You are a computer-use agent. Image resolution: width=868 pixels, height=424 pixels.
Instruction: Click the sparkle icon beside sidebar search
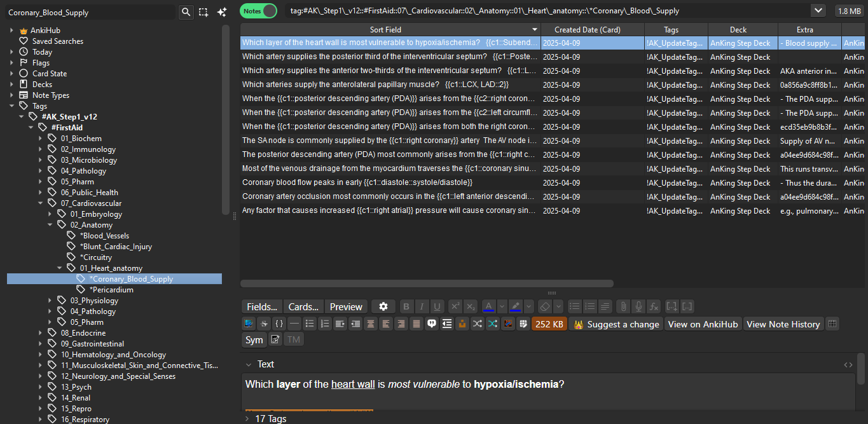click(221, 12)
